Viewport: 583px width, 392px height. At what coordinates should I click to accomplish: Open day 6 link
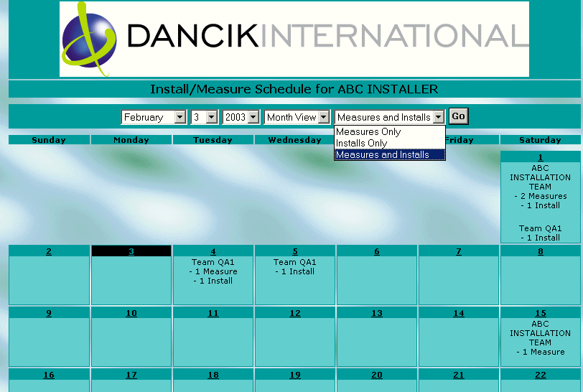[377, 251]
